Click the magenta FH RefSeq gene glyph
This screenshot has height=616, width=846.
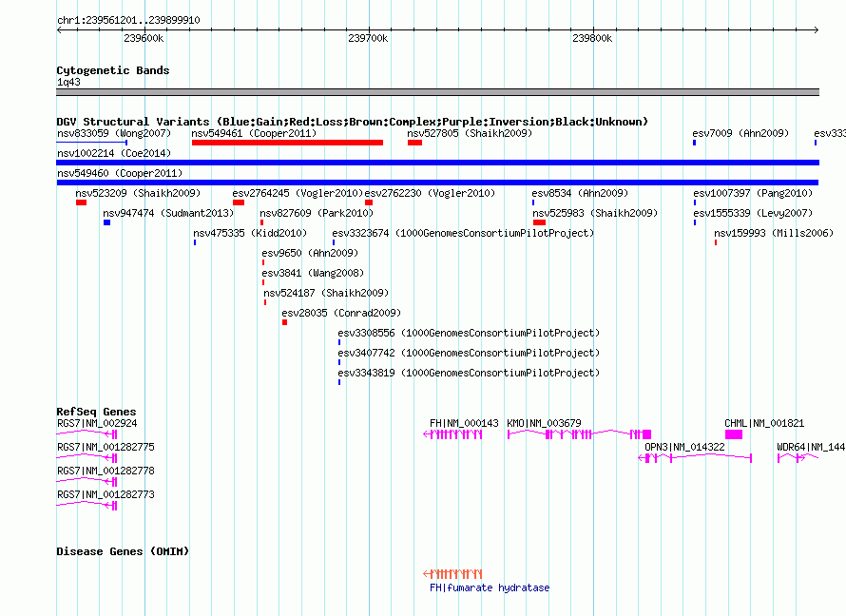(x=452, y=434)
